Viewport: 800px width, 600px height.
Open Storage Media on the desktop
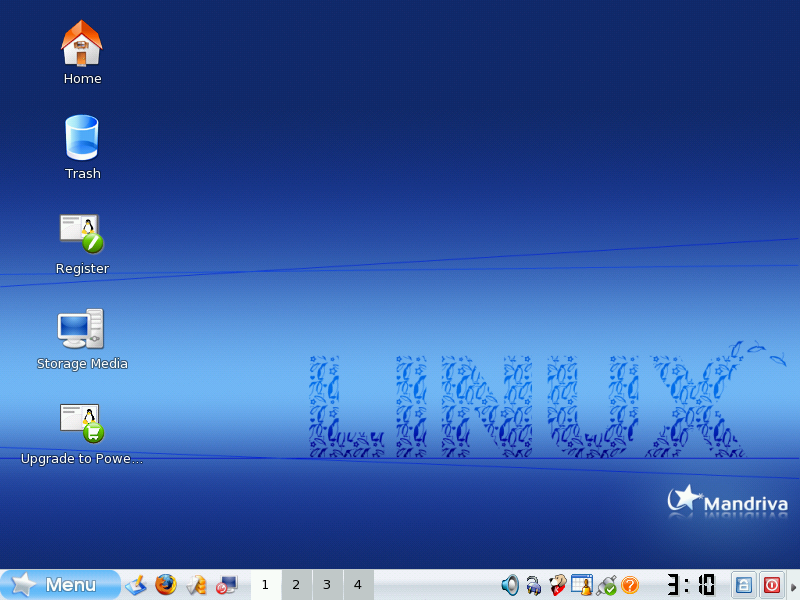point(82,329)
